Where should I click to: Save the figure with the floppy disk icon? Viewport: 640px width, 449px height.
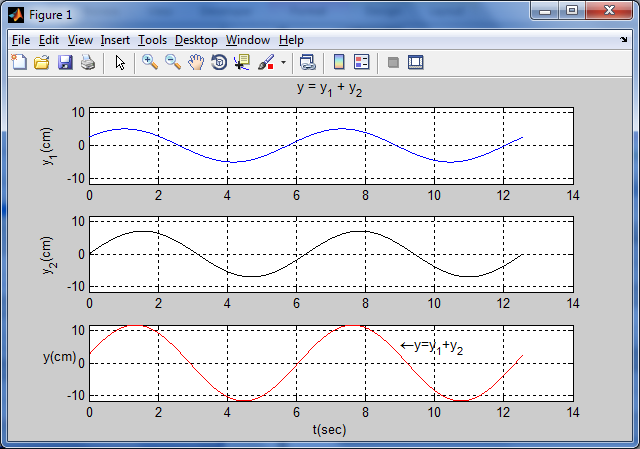(x=65, y=62)
